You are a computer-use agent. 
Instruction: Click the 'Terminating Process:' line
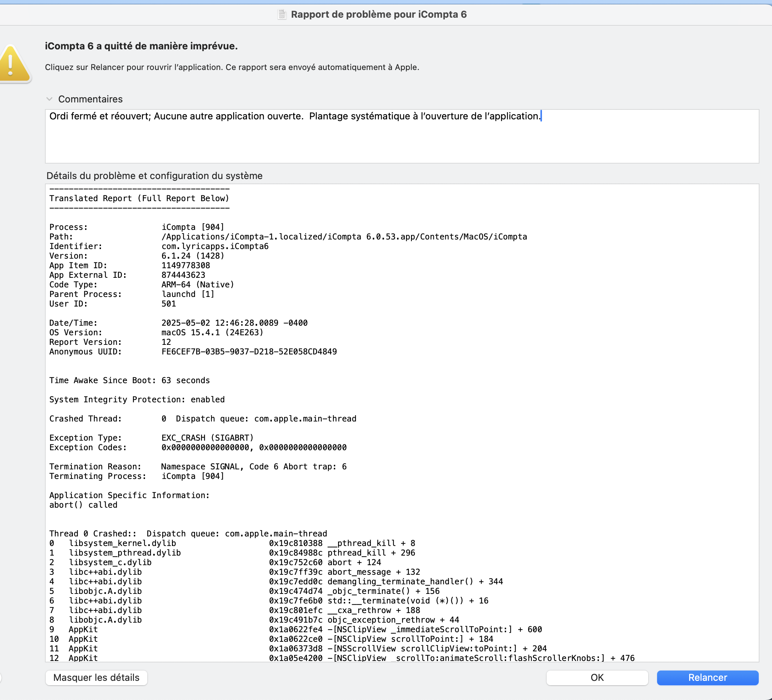[137, 476]
